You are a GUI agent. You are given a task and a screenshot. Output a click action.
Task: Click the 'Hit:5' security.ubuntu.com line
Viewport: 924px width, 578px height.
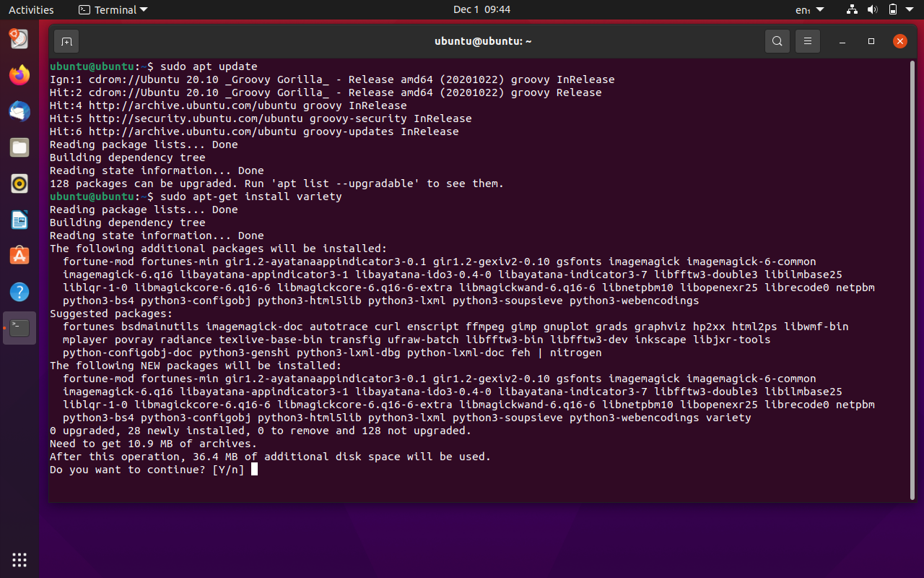[x=261, y=118]
